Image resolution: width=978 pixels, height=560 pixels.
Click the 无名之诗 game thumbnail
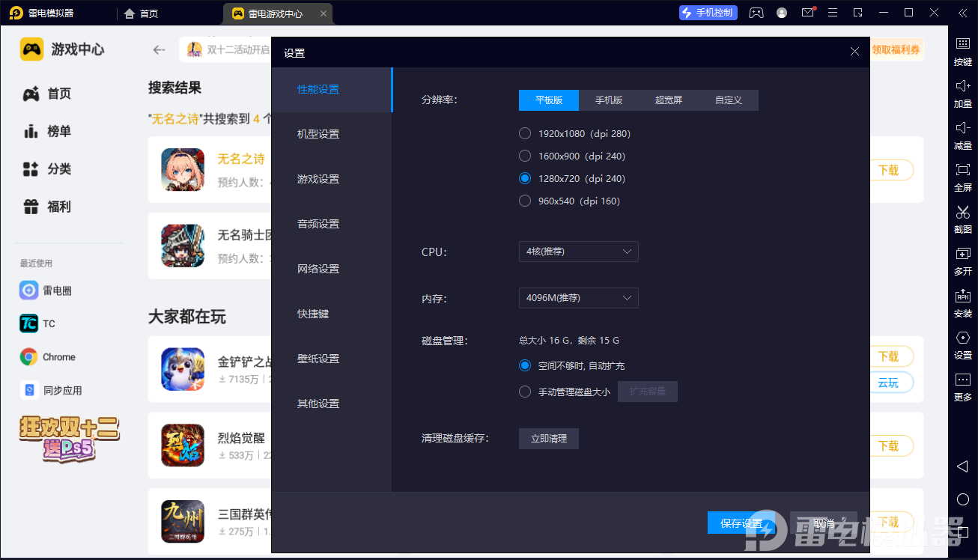tap(183, 169)
